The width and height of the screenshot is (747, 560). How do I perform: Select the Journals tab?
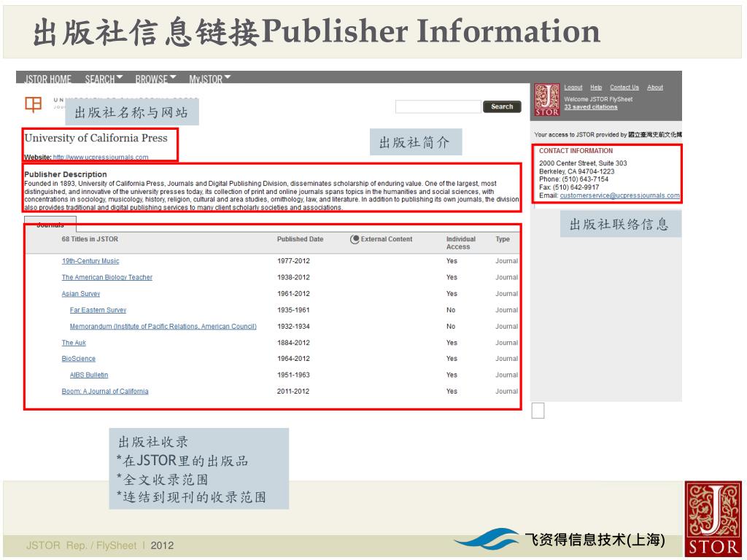click(50, 223)
